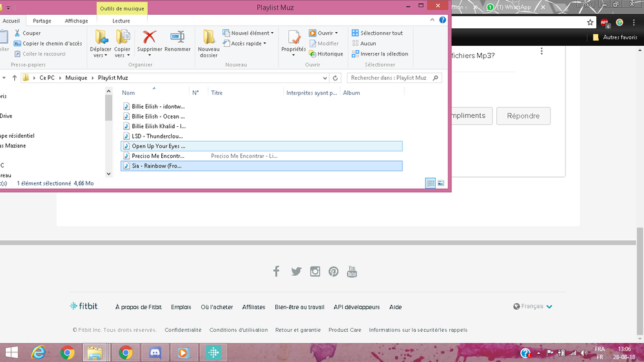This screenshot has width=644, height=362.
Task: Click the Rechercher dans Playlist Muz search field
Action: (x=394, y=77)
